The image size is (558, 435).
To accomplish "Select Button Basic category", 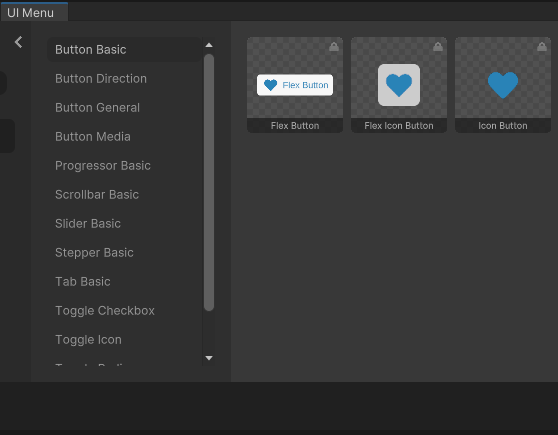I will click(x=125, y=49).
